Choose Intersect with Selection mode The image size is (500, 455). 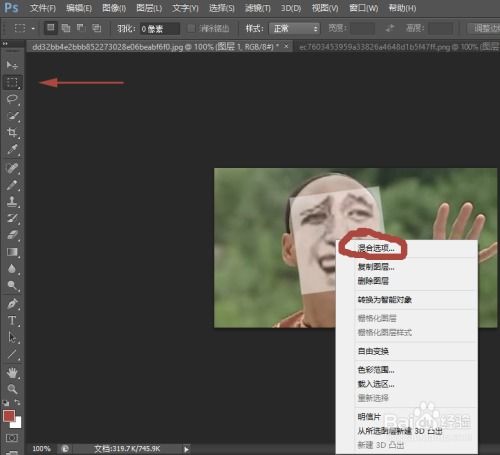tap(96, 28)
